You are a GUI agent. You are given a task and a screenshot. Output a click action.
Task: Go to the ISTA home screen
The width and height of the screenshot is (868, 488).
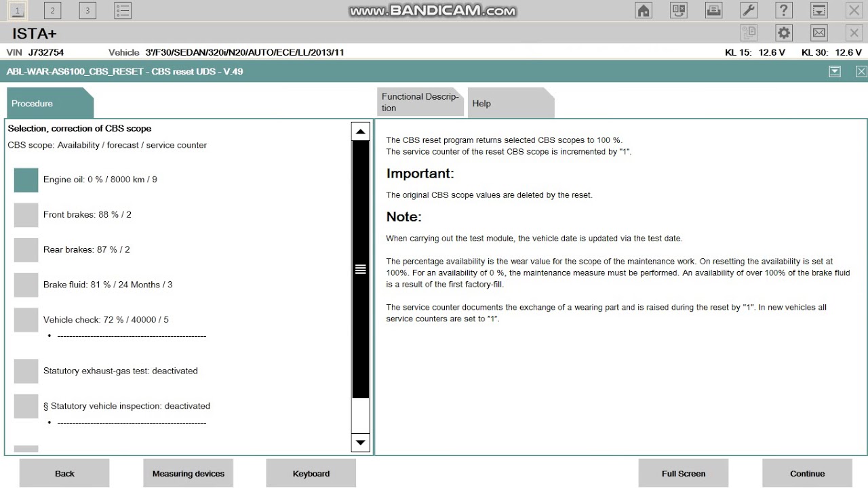coord(644,10)
